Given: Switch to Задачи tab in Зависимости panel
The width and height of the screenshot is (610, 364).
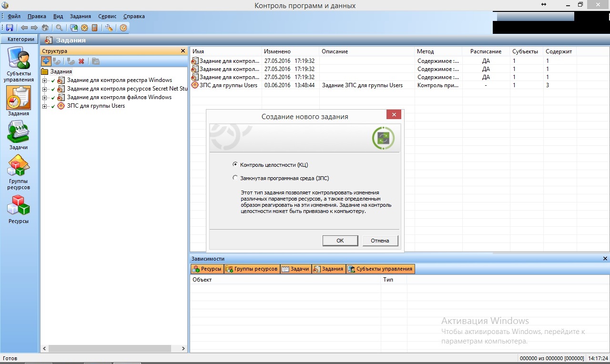Looking at the screenshot, I should 295,269.
